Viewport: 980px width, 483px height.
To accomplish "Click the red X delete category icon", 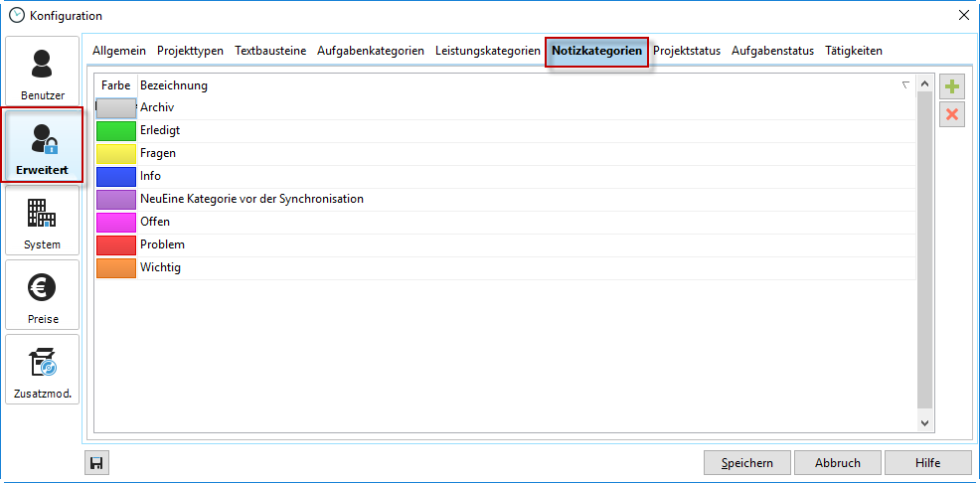I will [x=952, y=114].
